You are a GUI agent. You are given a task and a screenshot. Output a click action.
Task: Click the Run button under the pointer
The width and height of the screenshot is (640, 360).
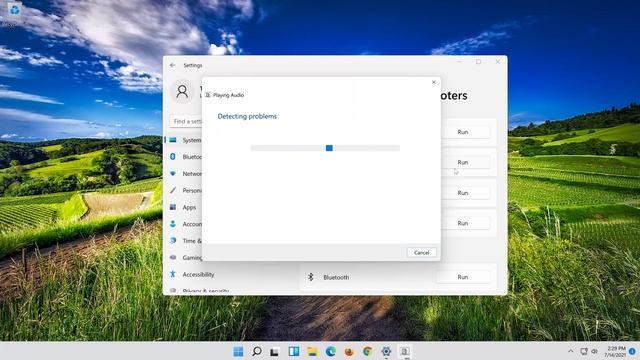pyautogui.click(x=462, y=162)
